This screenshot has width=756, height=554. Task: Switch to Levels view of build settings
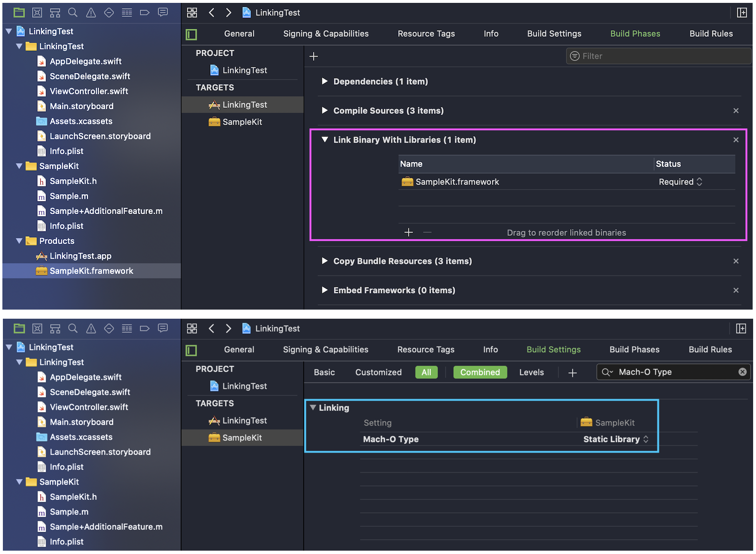(x=532, y=372)
